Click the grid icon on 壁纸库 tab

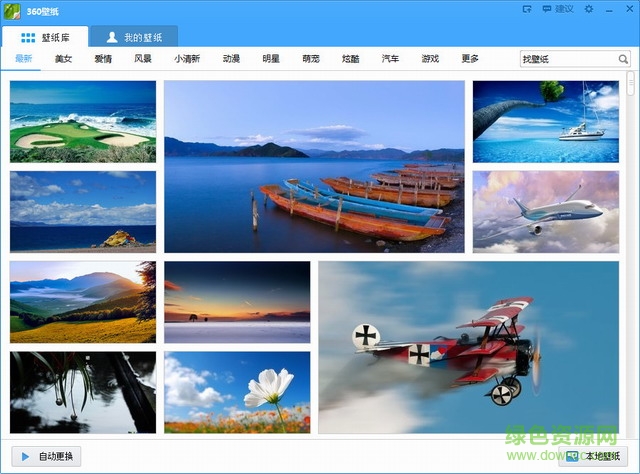coord(28,37)
